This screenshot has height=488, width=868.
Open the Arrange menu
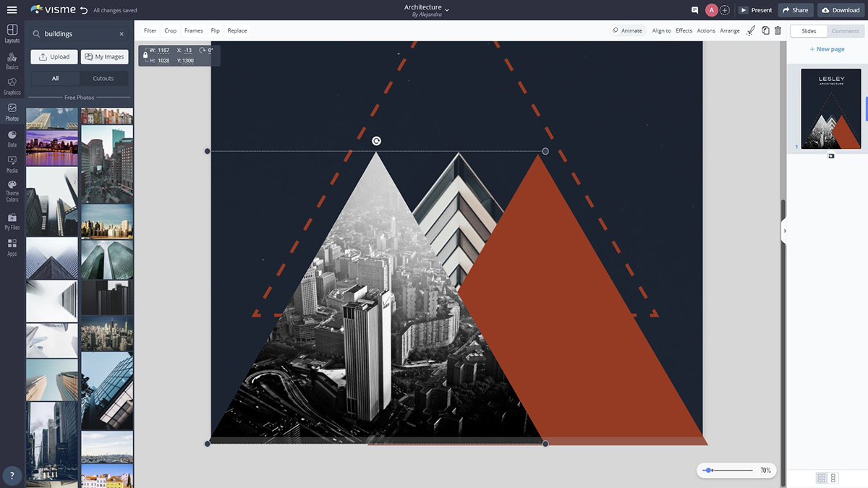[730, 30]
